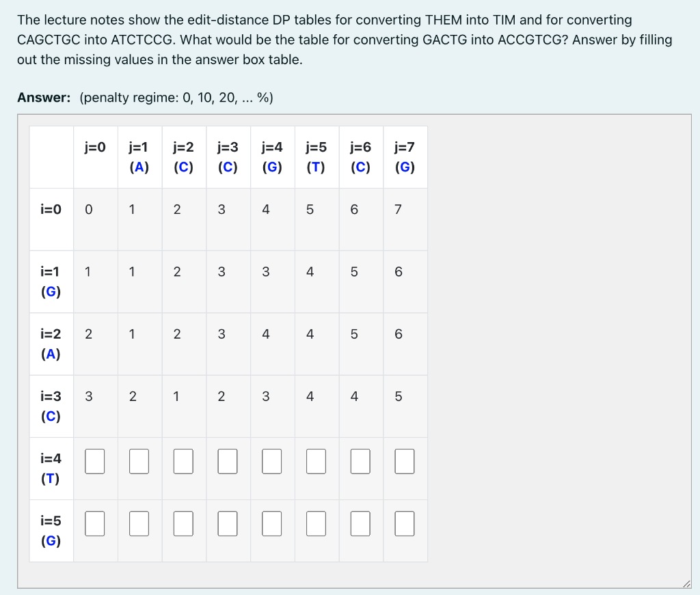Click the input box in row i=4, column j=6
Screen dimensions: 700x595
point(360,461)
